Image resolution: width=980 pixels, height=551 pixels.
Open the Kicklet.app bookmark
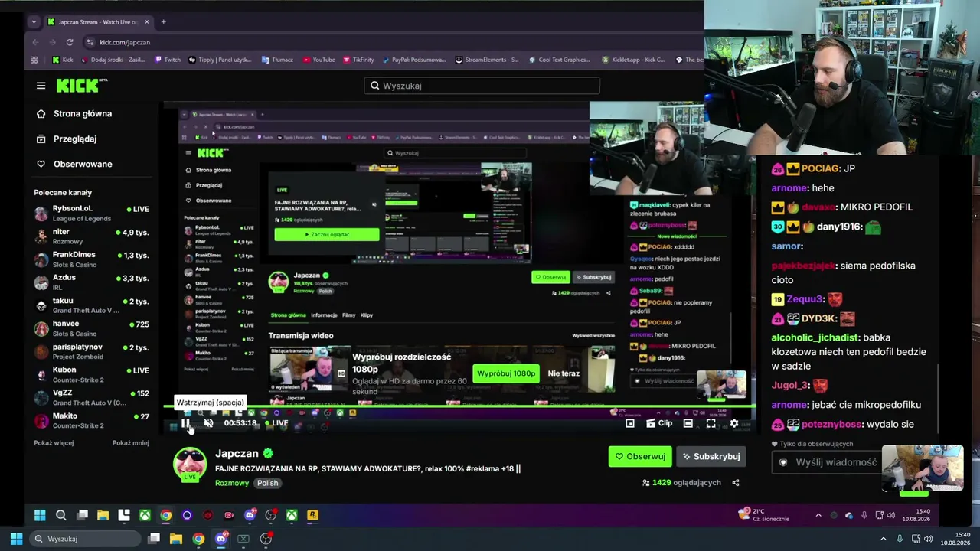click(633, 60)
